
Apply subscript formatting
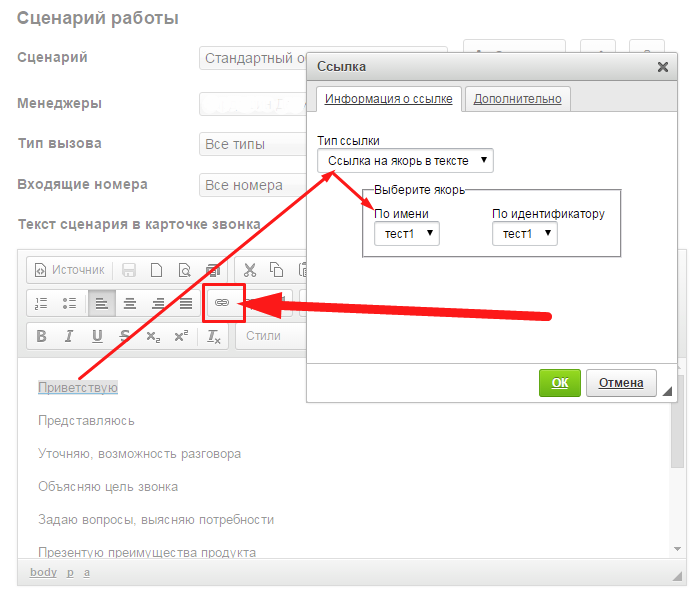[153, 336]
